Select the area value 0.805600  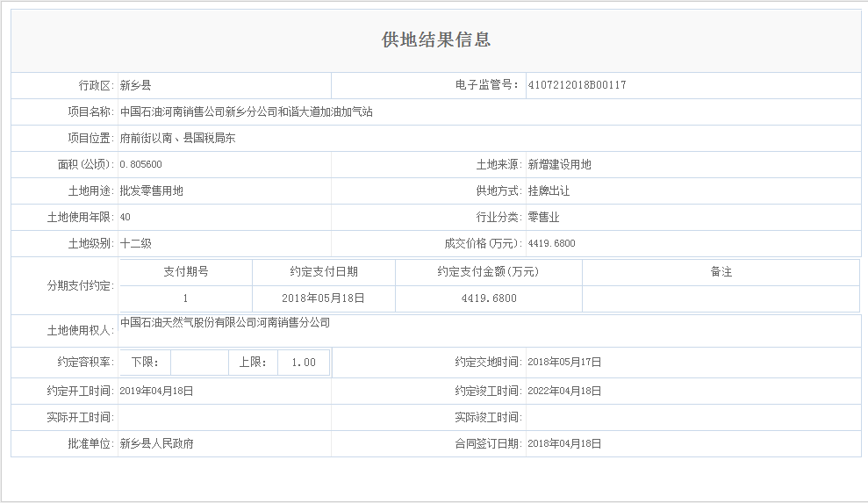(x=140, y=164)
